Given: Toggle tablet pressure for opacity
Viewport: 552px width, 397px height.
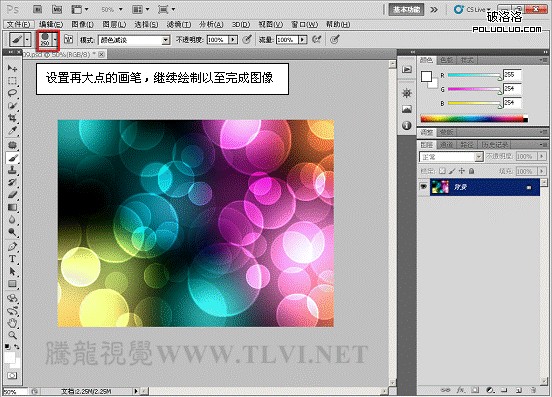Looking at the screenshot, I should click(247, 39).
